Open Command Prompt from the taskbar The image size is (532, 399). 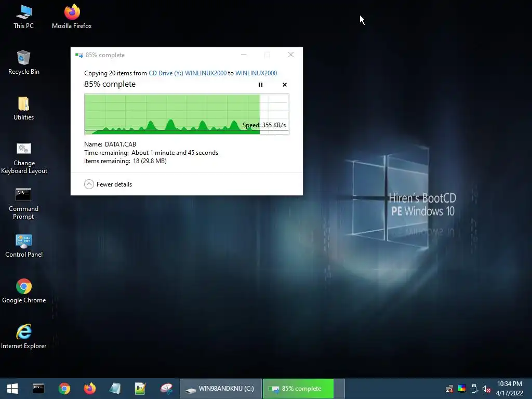point(38,389)
